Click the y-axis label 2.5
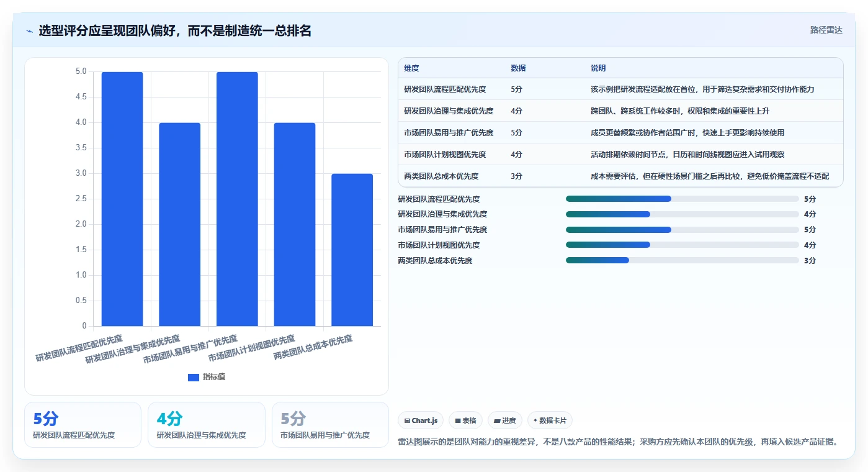Image resolution: width=868 pixels, height=472 pixels. 81,199
